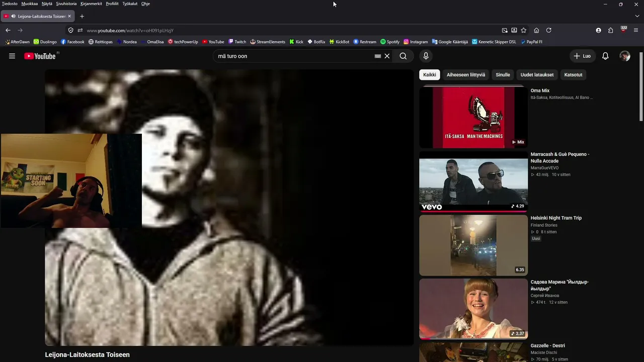Open the Tiedosto menu

(10, 4)
